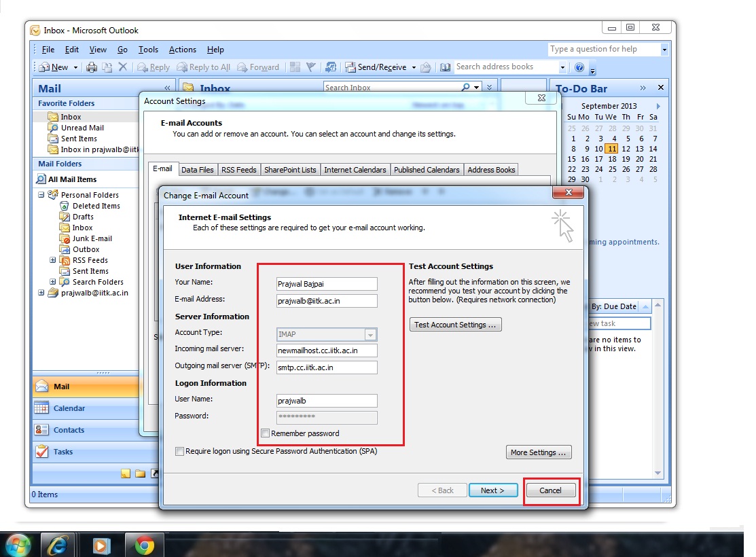Collapse the Personal Folders tree node
The width and height of the screenshot is (756, 557).
(41, 195)
